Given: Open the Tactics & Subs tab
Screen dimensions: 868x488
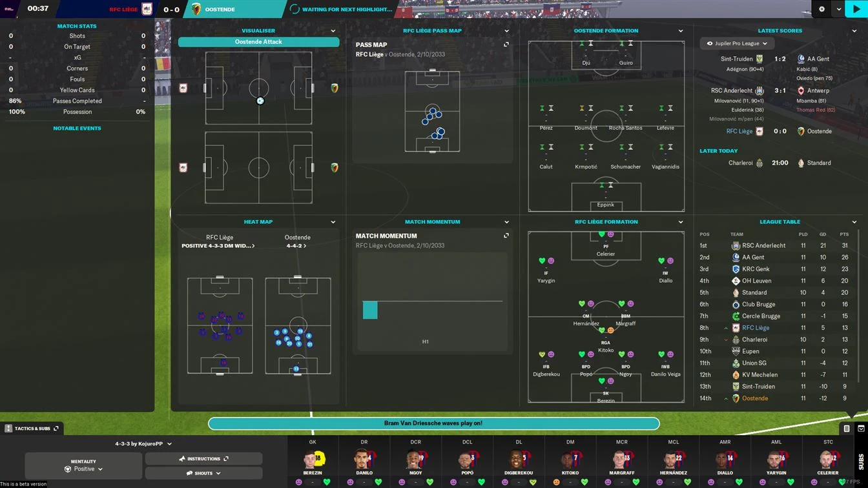Looking at the screenshot, I should tap(32, 429).
